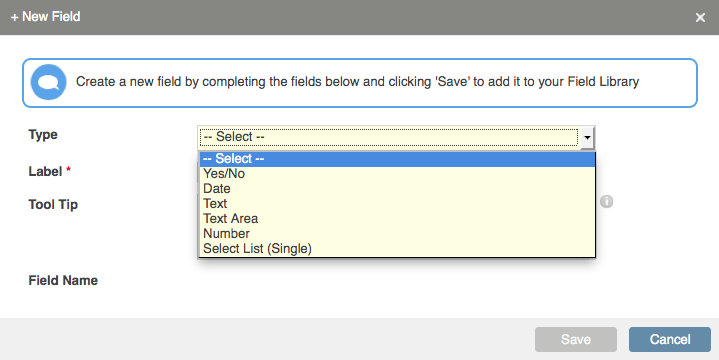Click the + New Field dialog title
719x360 pixels.
pos(45,17)
